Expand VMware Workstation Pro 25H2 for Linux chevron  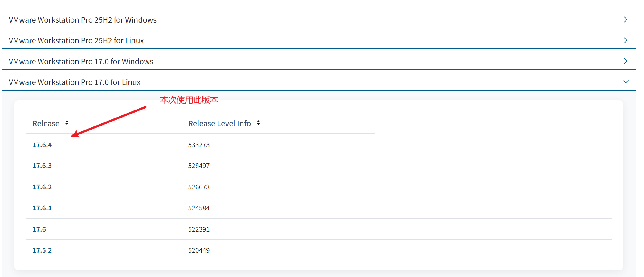point(626,40)
